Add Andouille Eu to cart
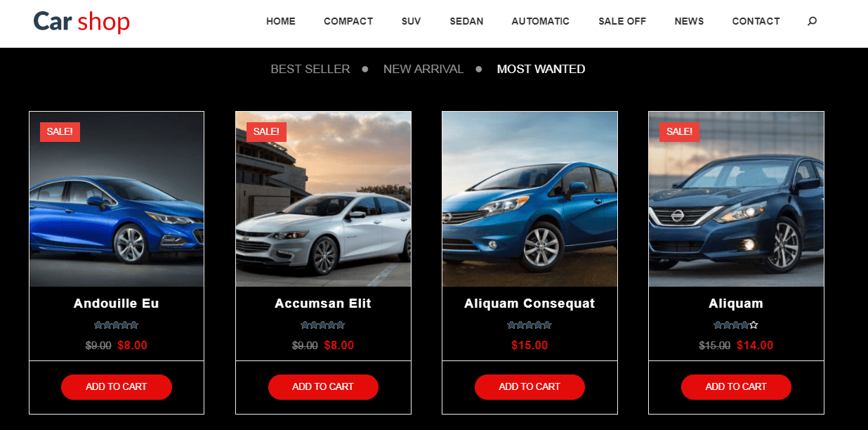868x430 pixels. pos(117,386)
